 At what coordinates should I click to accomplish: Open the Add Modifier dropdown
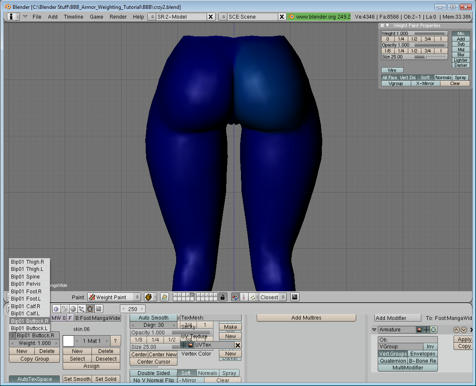[398, 318]
